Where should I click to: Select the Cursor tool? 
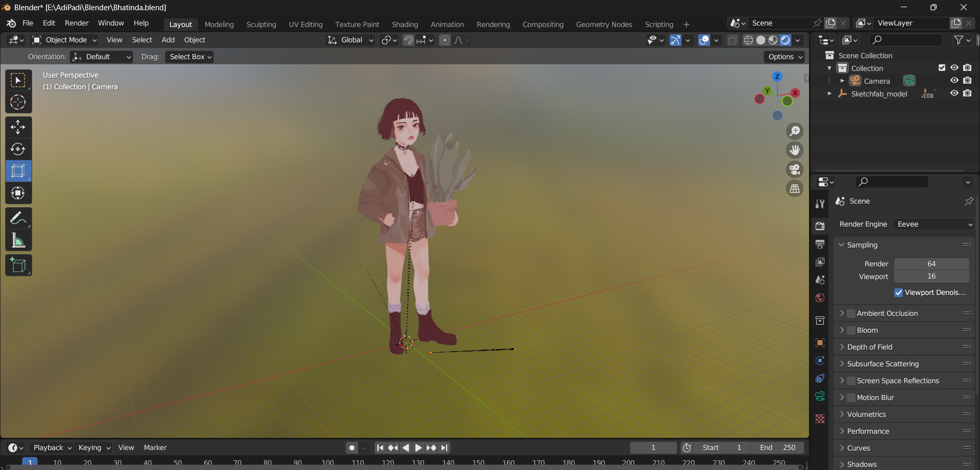[18, 103]
